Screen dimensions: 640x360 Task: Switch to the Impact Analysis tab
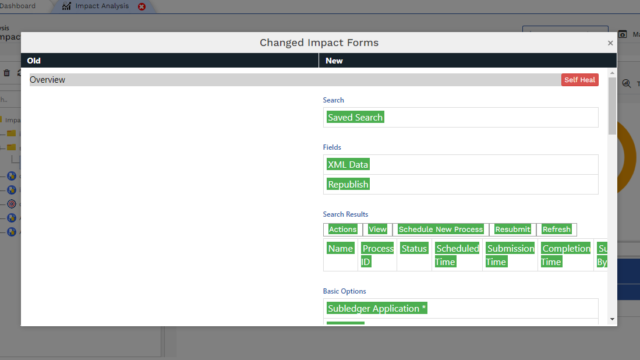tap(102, 6)
